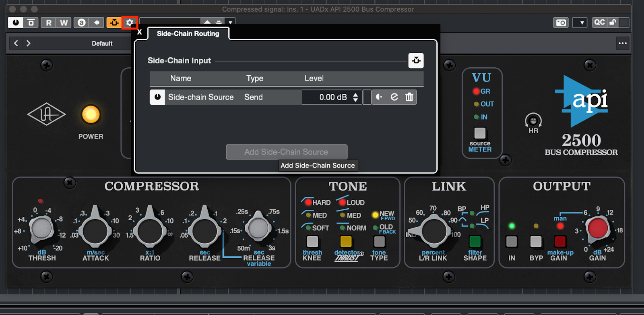Image resolution: width=644 pixels, height=315 pixels.
Task: Go to previous preset with left chevron
Action: click(16, 43)
